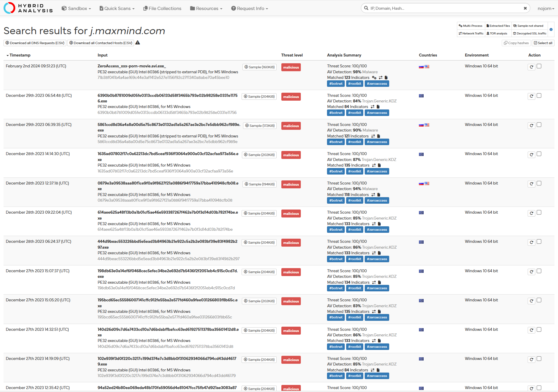
Task: Open report 444d9beac553226bbd5e5ead3b84963b sample
Action: (x=167, y=244)
